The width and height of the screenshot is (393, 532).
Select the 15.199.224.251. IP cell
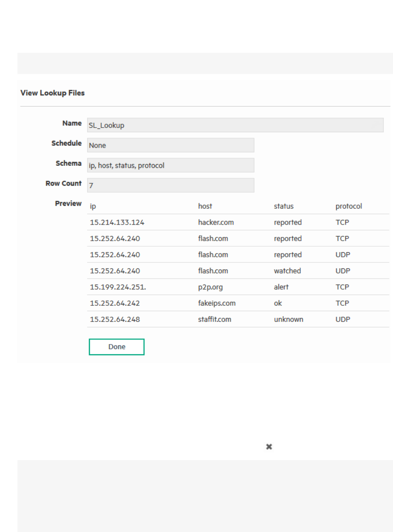pyautogui.click(x=118, y=287)
